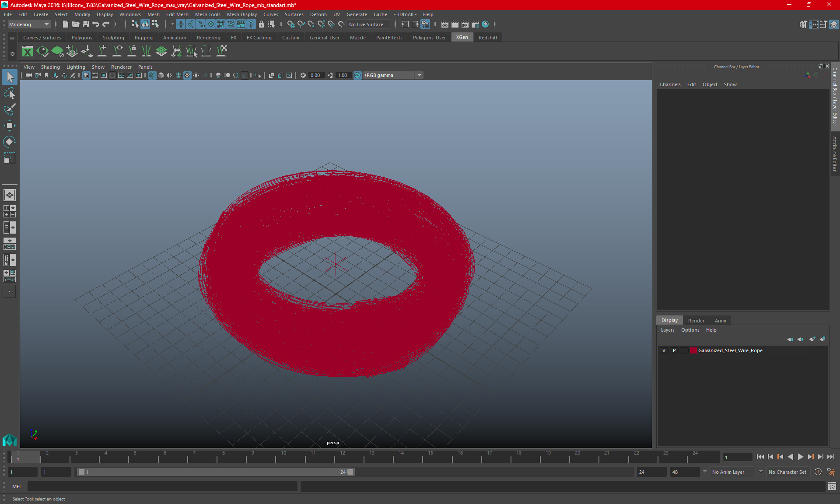Image resolution: width=840 pixels, height=504 pixels.
Task: Open the Modeling menu set dropdown
Action: coord(29,24)
